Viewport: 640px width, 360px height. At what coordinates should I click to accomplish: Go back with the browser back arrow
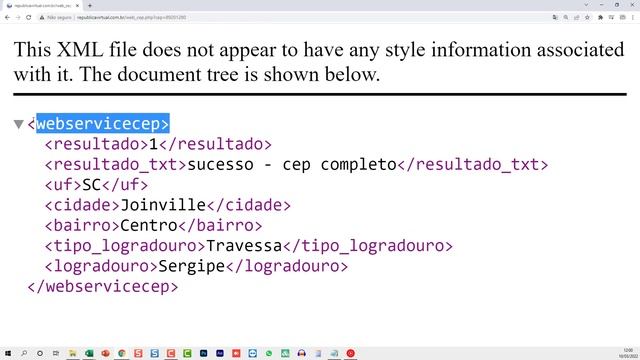tap(7, 18)
